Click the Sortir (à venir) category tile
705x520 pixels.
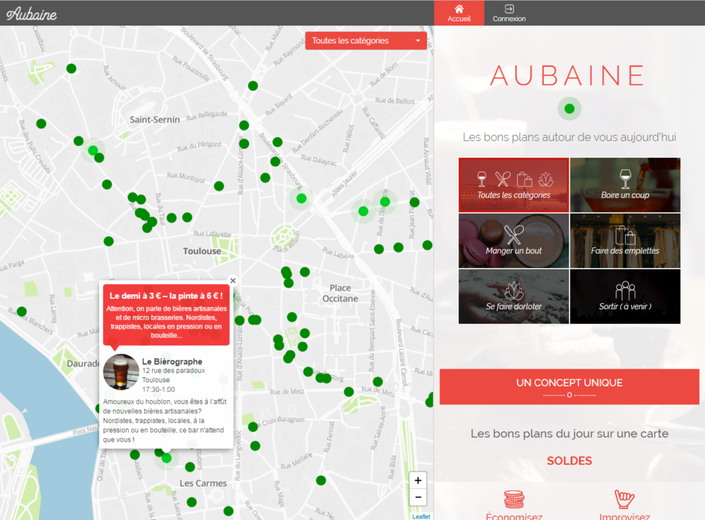pyautogui.click(x=625, y=296)
